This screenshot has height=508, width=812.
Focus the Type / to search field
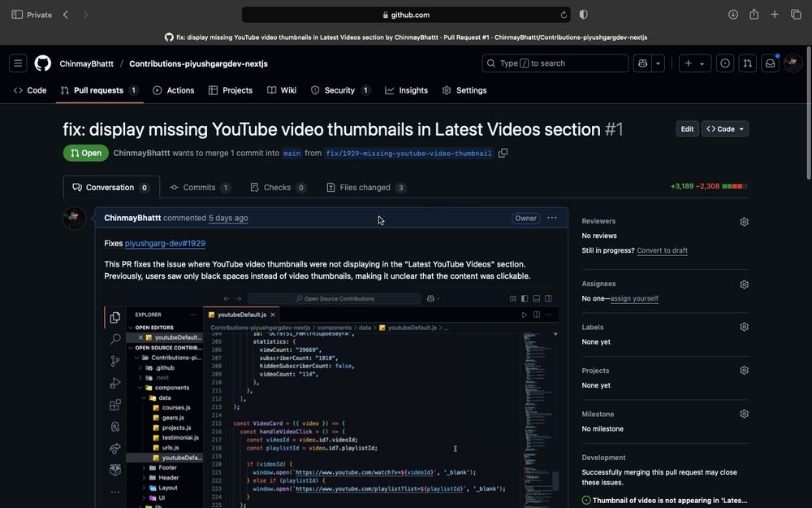(555, 63)
